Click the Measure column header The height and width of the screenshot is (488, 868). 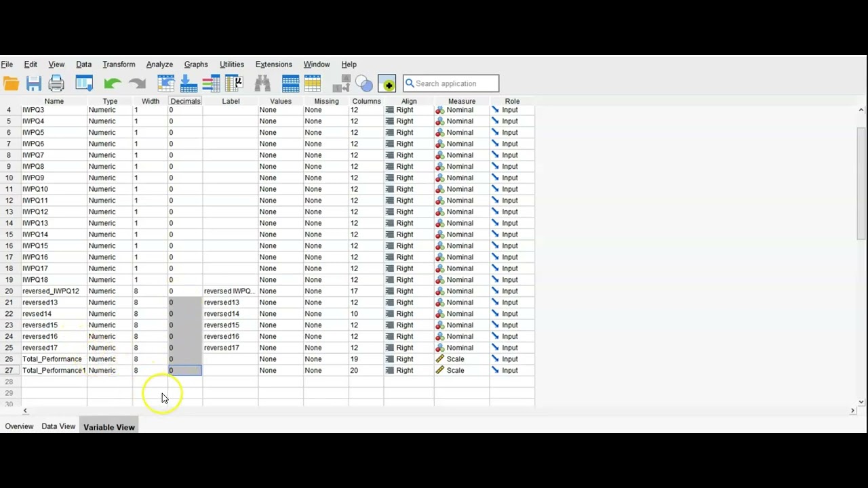(x=462, y=101)
